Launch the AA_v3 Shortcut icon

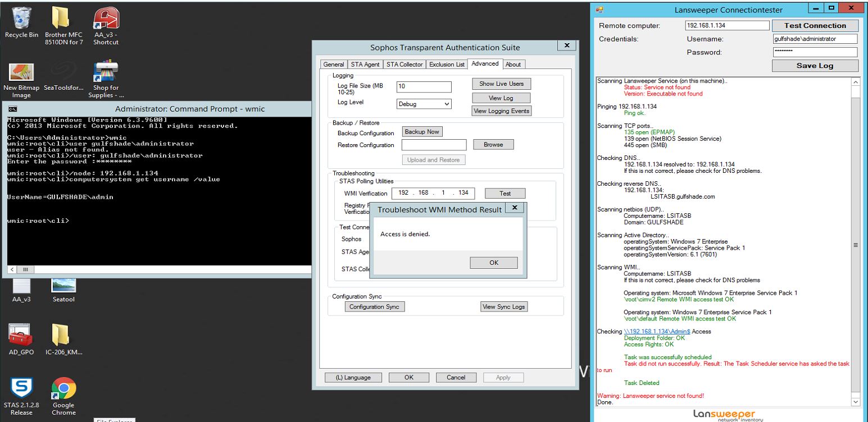point(106,26)
